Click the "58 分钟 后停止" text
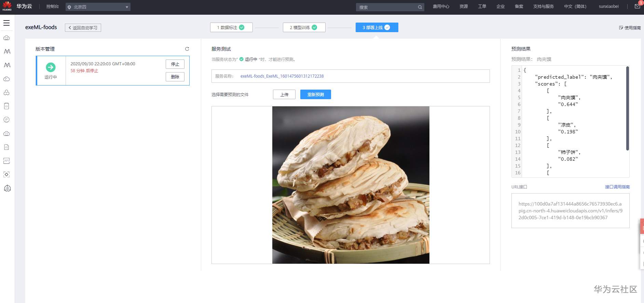The image size is (644, 303). pyautogui.click(x=84, y=71)
